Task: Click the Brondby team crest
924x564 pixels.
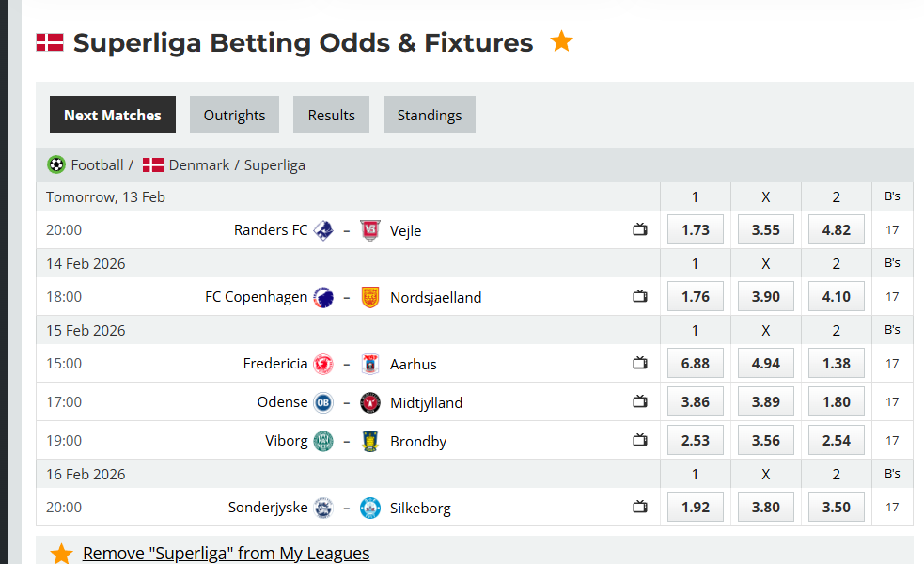Action: 370,441
